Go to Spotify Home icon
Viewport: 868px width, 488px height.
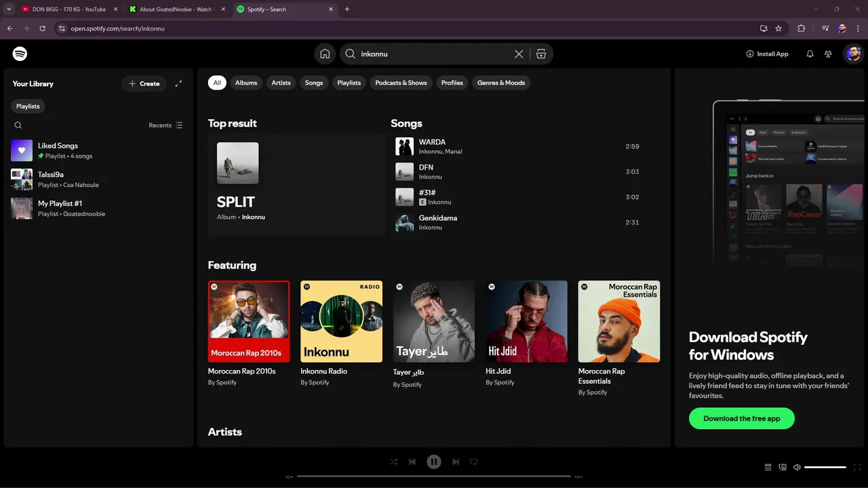[x=325, y=54]
